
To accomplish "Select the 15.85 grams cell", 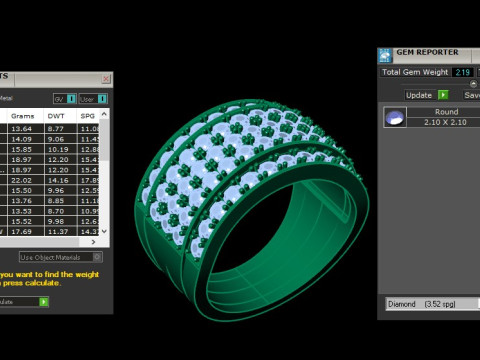I will click(x=25, y=150).
